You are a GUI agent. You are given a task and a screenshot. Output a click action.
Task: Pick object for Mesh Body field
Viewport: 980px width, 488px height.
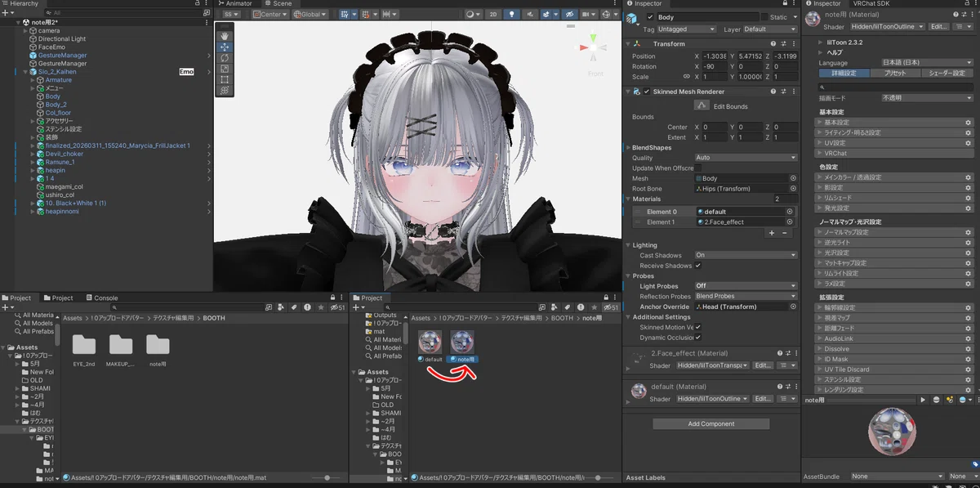coord(793,178)
